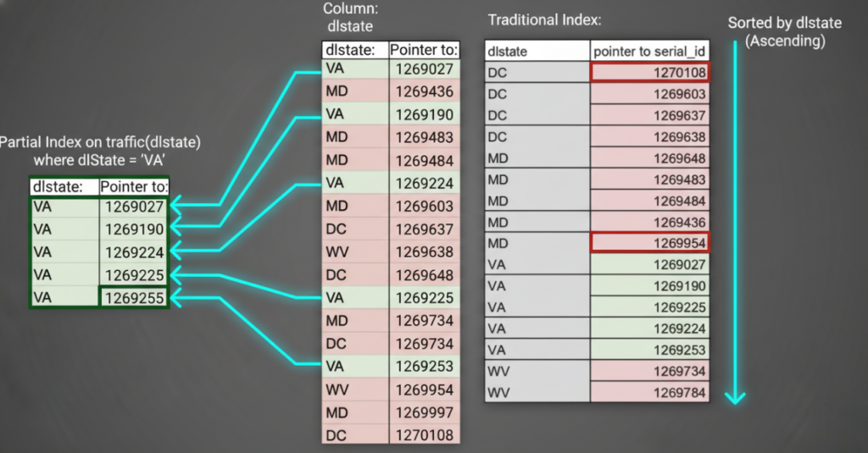Click the red-outlined 1269954 cell in Traditional Index
The image size is (868, 453).
click(x=650, y=244)
